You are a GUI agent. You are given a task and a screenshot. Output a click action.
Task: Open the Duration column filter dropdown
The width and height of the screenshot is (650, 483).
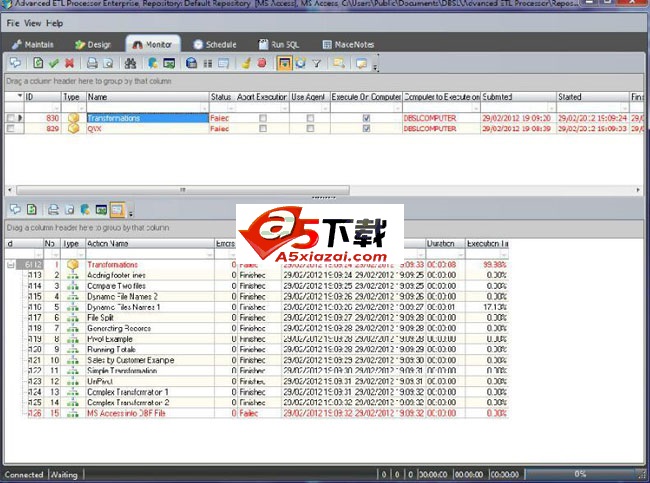460,254
